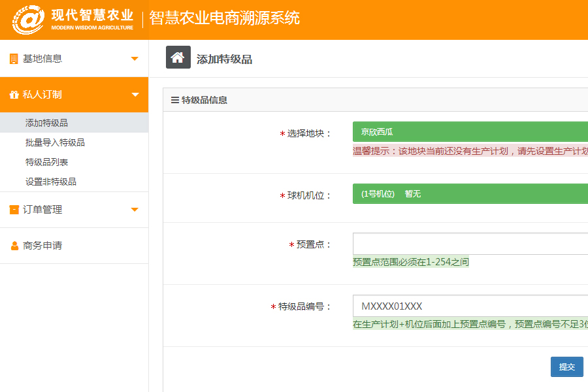Click the user icon next to 商务申请
Screen dimensions: 588x392
click(x=14, y=246)
